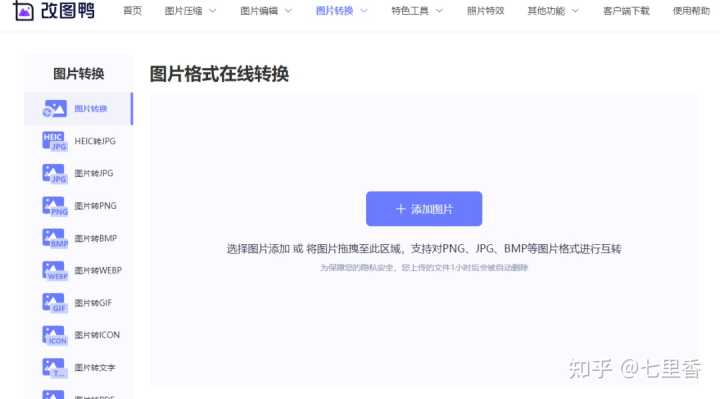
Task: Choose the 图片转文字 sidebar label
Action: [95, 368]
